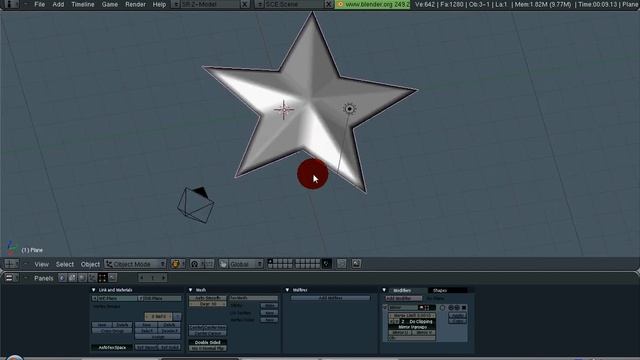
Task: Open the Object Mode dropdown
Action: (135, 264)
